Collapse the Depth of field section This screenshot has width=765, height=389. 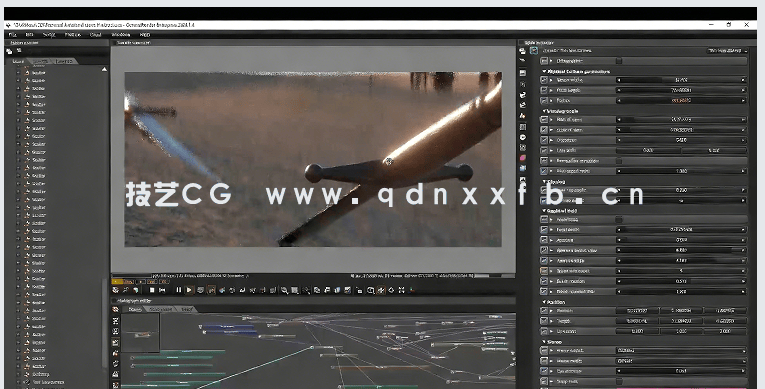544,211
